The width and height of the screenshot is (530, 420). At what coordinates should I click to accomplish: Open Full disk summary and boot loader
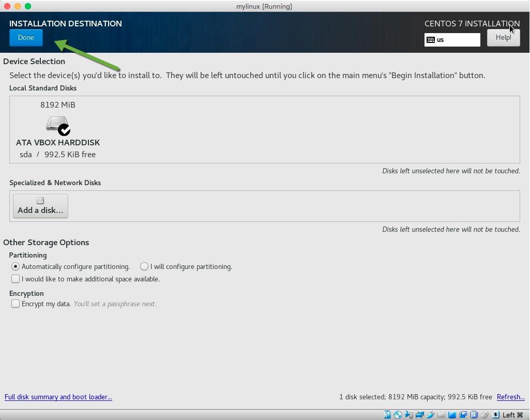coord(58,397)
